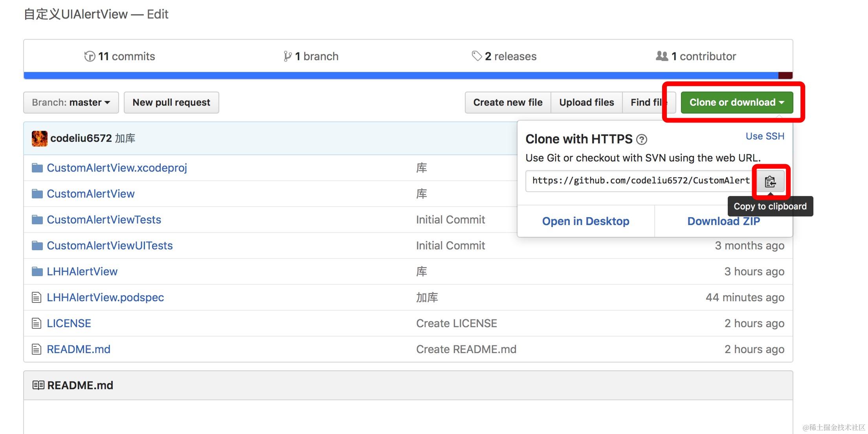
Task: Open the Branch: master dropdown
Action: click(71, 103)
